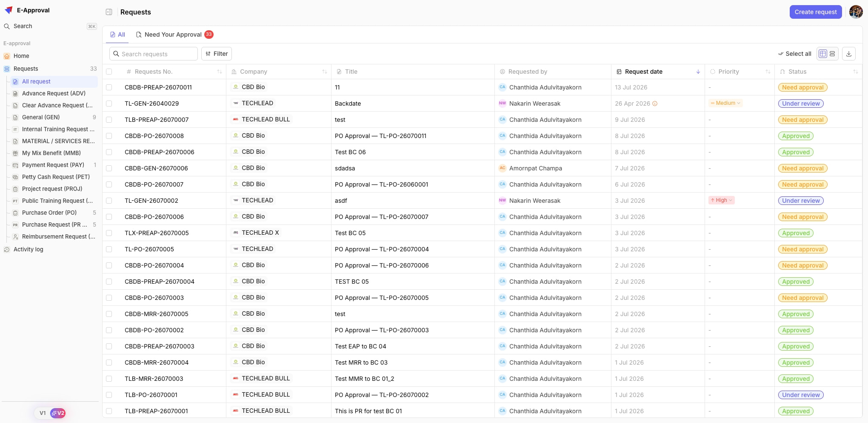Click Select all
868x423 pixels.
[x=794, y=54]
